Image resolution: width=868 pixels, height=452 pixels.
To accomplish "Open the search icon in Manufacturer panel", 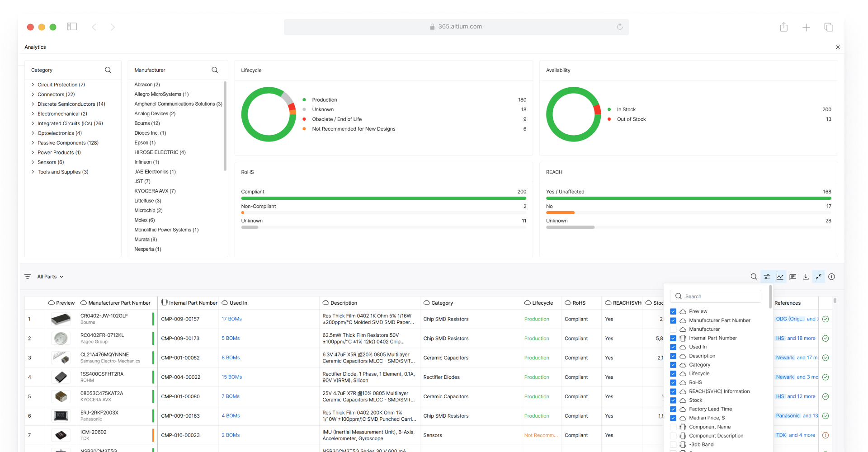I will click(215, 70).
